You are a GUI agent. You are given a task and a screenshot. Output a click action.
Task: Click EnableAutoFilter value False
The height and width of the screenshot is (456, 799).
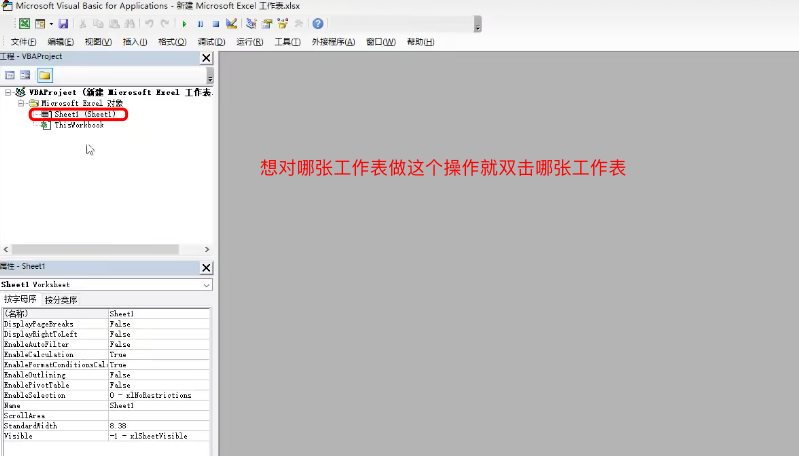coord(159,344)
